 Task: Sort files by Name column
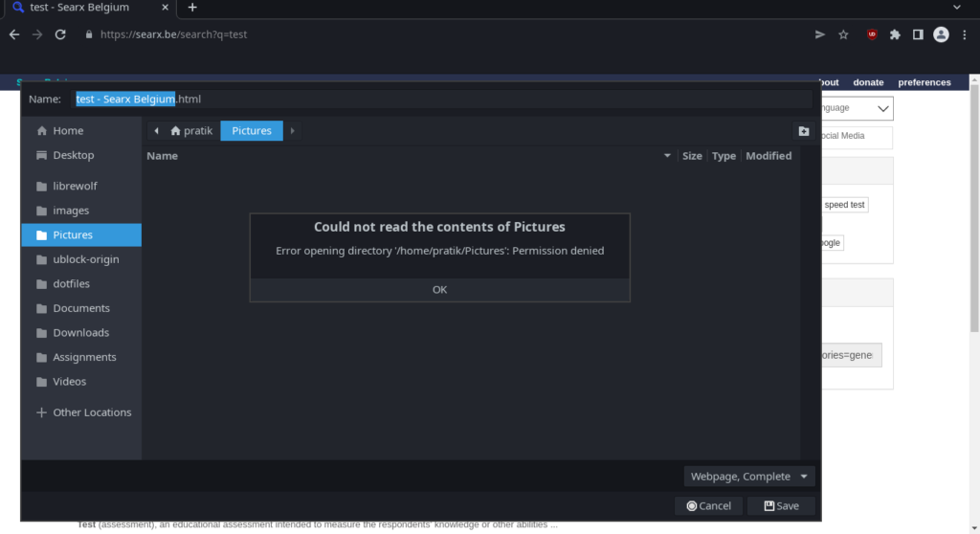point(410,156)
